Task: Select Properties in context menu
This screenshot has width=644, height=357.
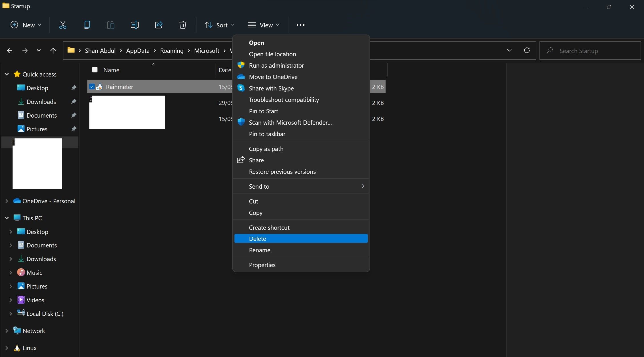Action: click(301, 265)
